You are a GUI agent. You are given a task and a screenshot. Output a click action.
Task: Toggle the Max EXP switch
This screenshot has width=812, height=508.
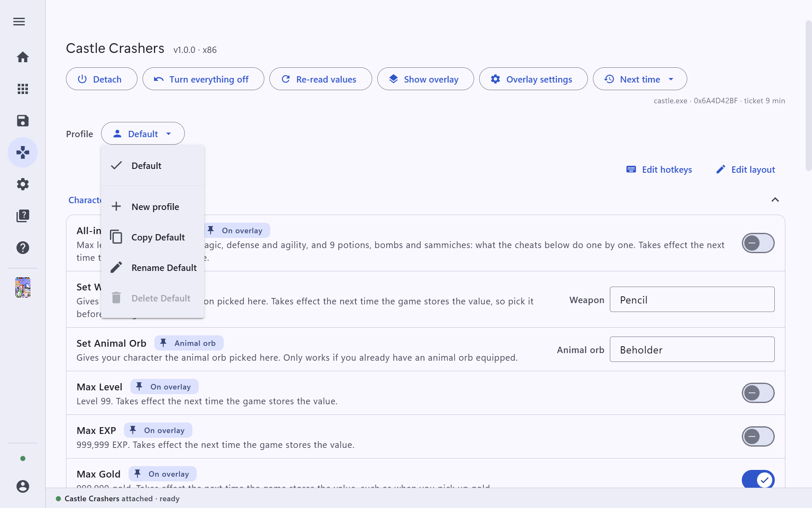(758, 436)
